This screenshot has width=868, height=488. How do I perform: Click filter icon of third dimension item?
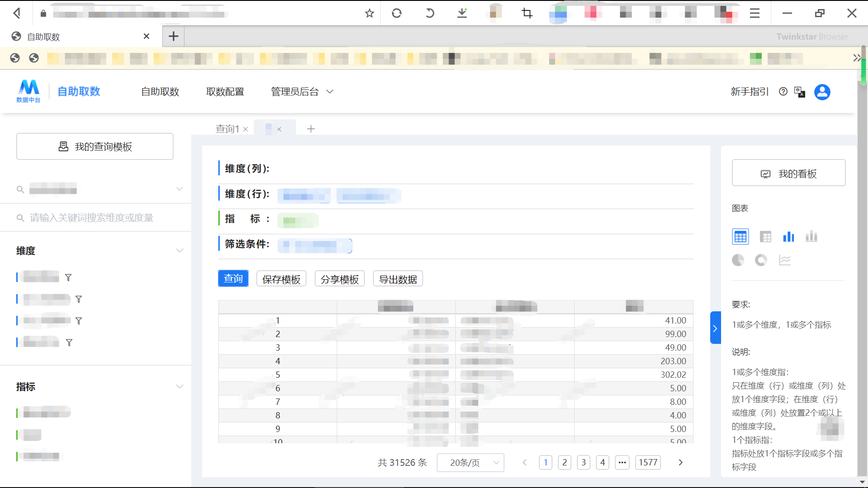79,321
